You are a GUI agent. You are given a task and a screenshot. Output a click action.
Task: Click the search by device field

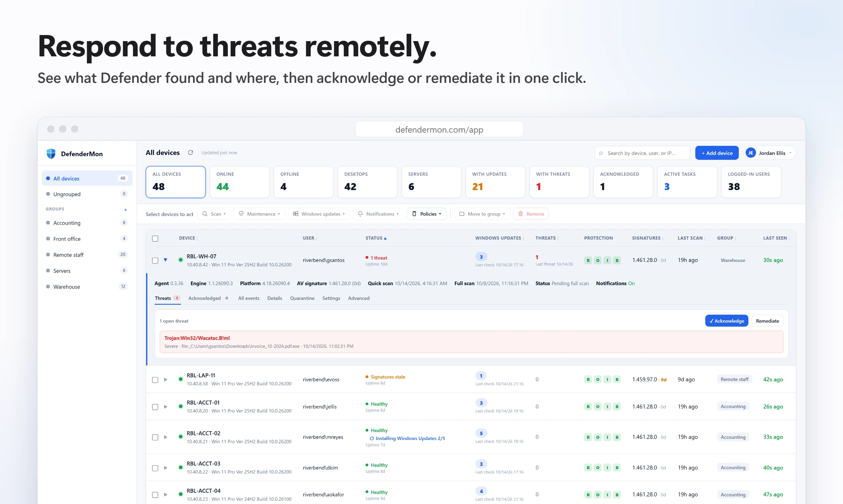tap(642, 153)
